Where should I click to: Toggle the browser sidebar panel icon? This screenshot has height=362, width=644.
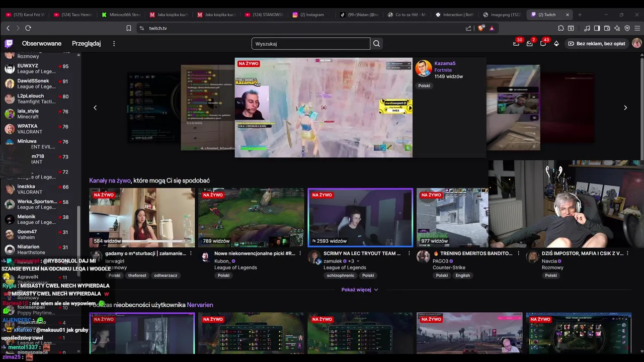[597, 28]
